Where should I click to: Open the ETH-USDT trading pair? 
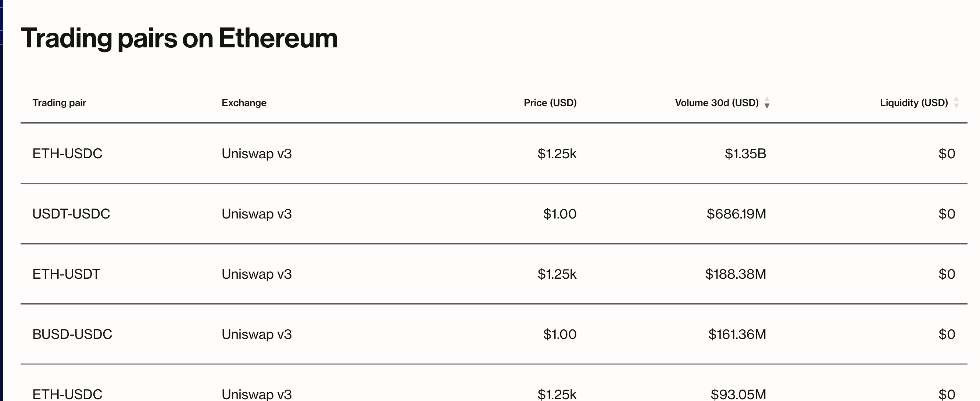(66, 274)
